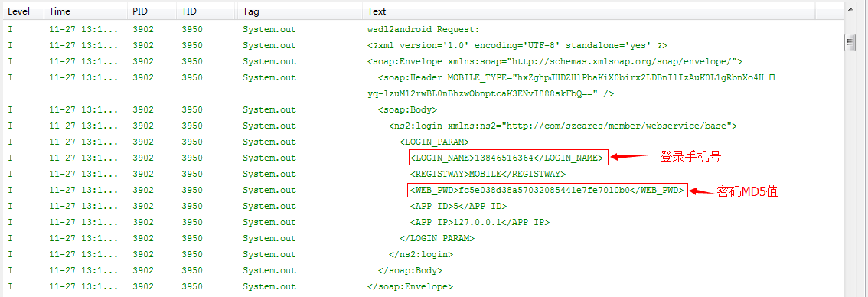Click the LOGIN_NAME 13846516364 text
The width and height of the screenshot is (868, 297).
(x=507, y=158)
